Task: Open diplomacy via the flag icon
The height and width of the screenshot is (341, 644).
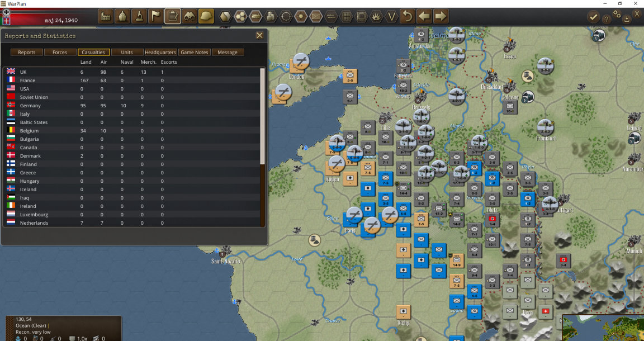Action: (x=156, y=16)
